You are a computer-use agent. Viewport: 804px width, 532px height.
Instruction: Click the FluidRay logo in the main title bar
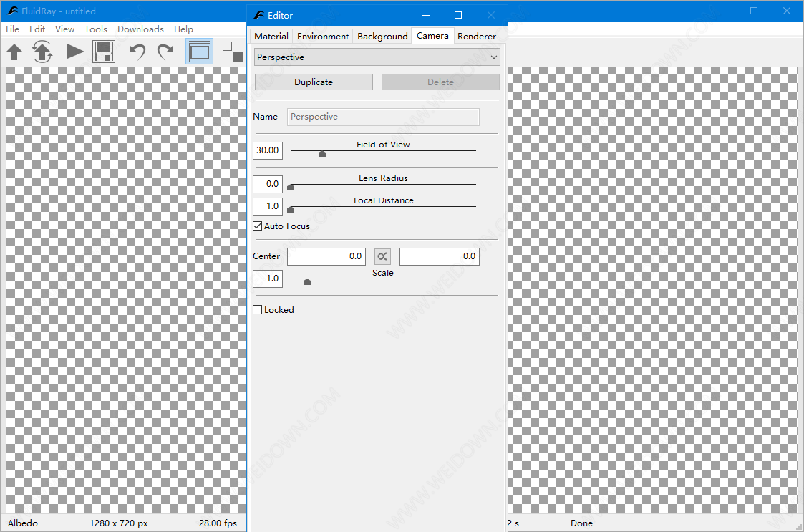13,11
